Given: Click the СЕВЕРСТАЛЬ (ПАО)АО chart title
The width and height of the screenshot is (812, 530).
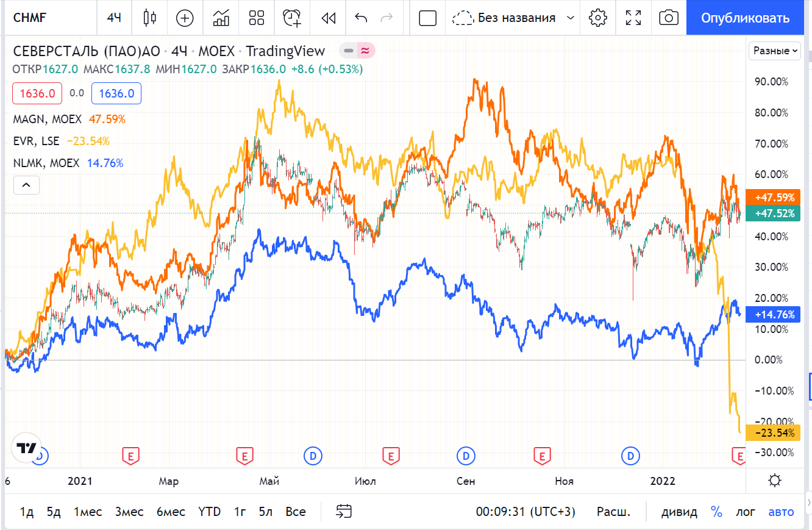Looking at the screenshot, I should click(x=87, y=51).
